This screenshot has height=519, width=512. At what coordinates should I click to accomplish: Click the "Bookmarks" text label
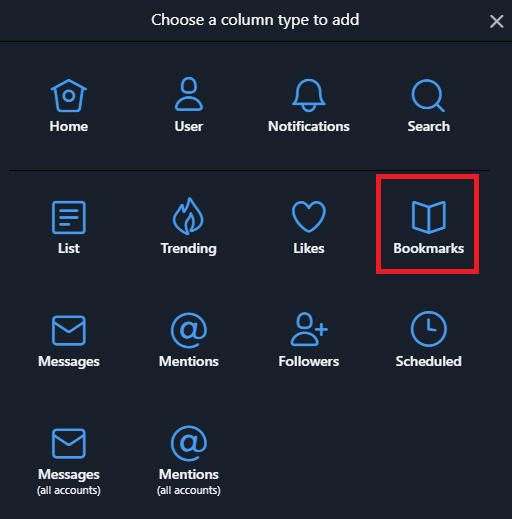coord(429,248)
